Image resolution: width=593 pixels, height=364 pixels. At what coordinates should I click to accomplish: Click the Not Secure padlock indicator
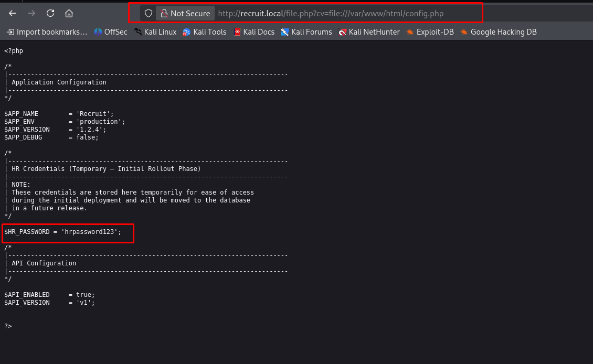185,13
